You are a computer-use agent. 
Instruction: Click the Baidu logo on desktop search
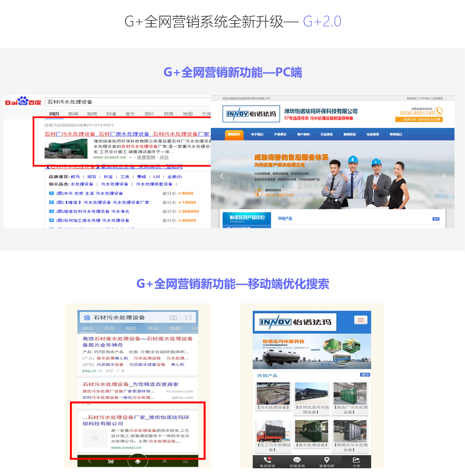(23, 102)
